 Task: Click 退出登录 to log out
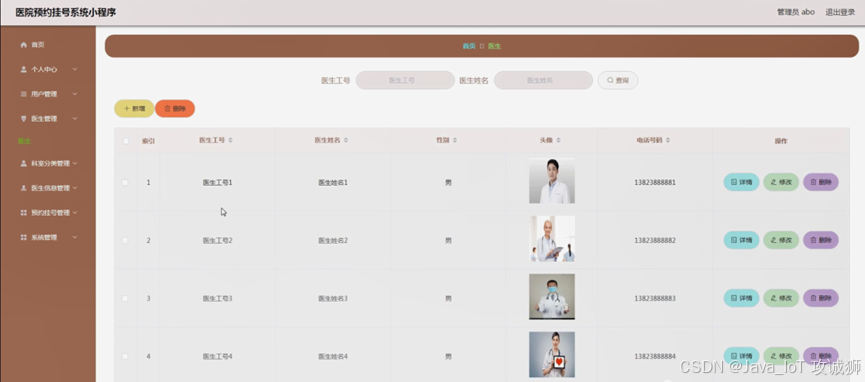coord(840,12)
